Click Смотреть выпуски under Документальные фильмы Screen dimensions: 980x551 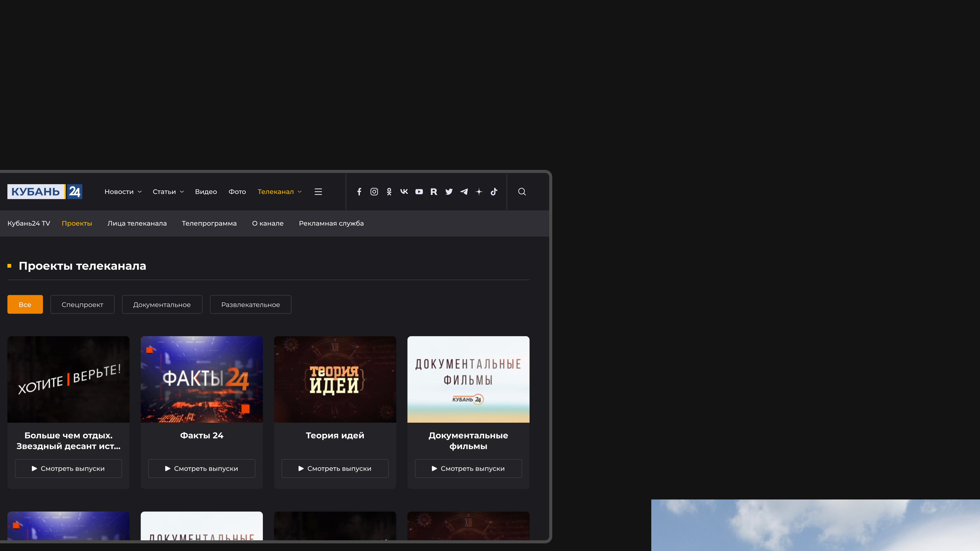(468, 469)
